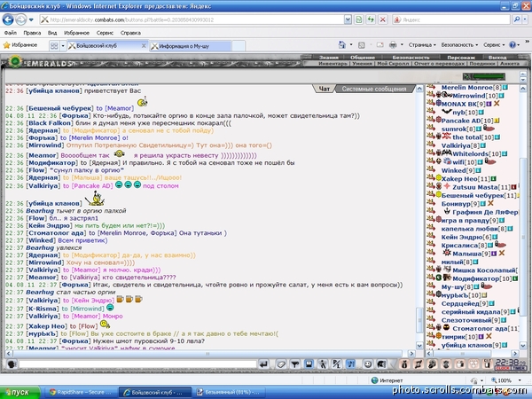Click the chat horizontal scrollbar
This screenshot has width=532, height=399.
click(x=208, y=354)
